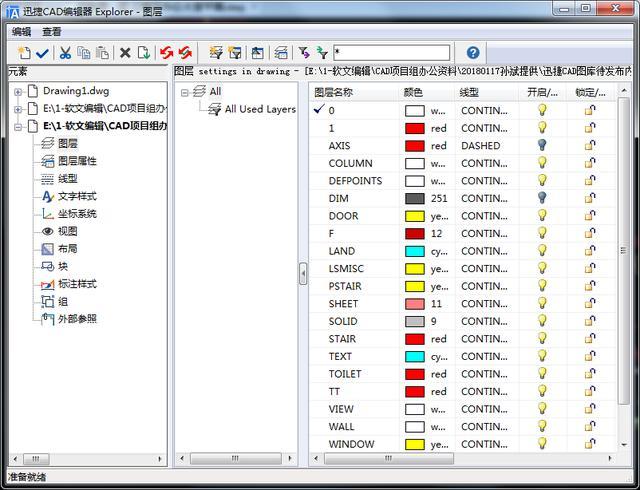Open Help with the blue question icon
The image size is (640, 490).
pyautogui.click(x=473, y=53)
